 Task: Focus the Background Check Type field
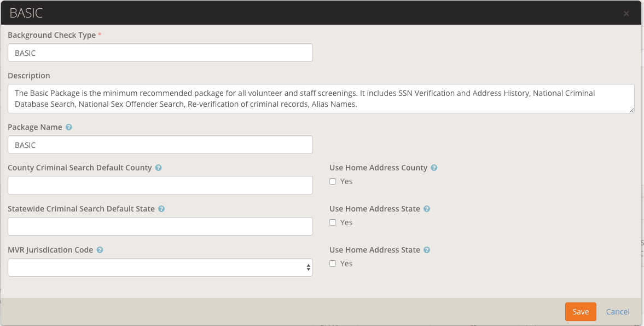pos(160,53)
